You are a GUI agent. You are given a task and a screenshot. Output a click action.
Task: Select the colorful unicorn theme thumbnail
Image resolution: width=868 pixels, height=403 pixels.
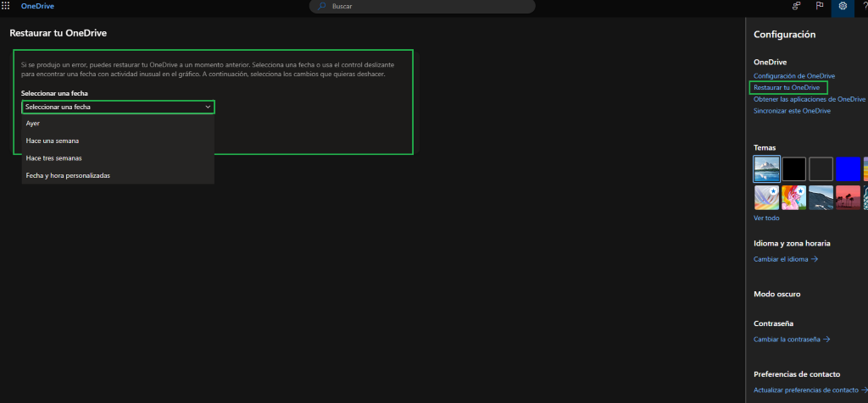(793, 197)
